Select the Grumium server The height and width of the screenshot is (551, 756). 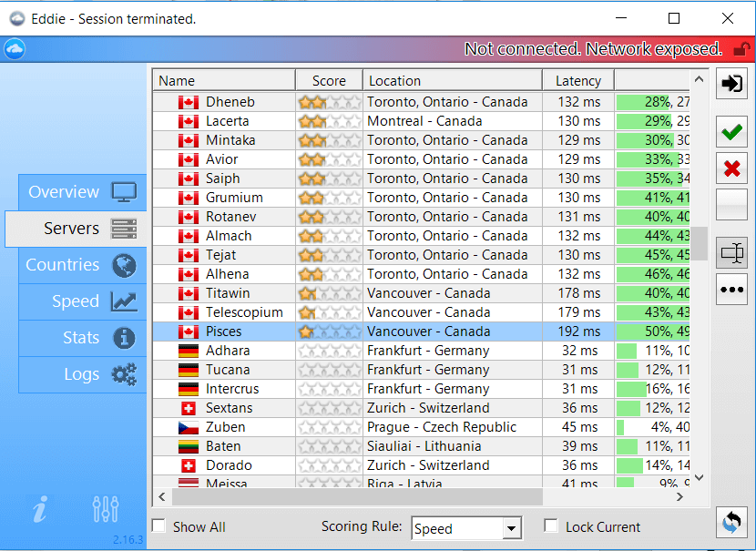click(422, 198)
